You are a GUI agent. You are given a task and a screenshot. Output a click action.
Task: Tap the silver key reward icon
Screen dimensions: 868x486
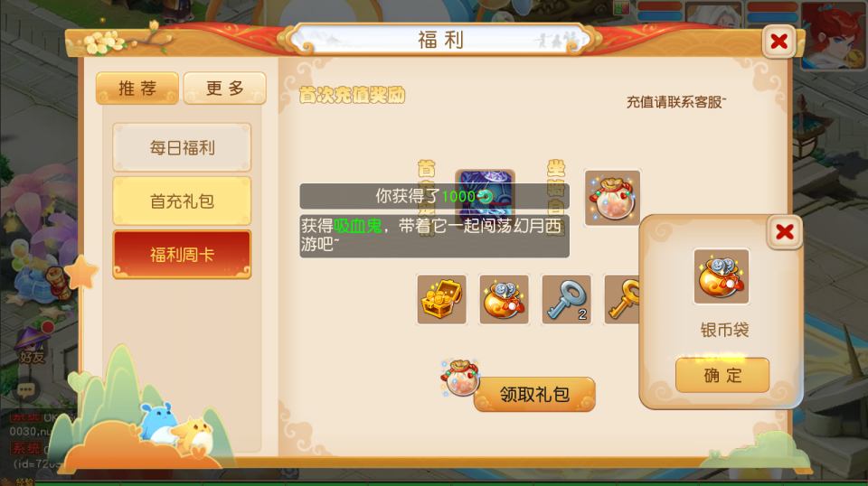[566, 299]
